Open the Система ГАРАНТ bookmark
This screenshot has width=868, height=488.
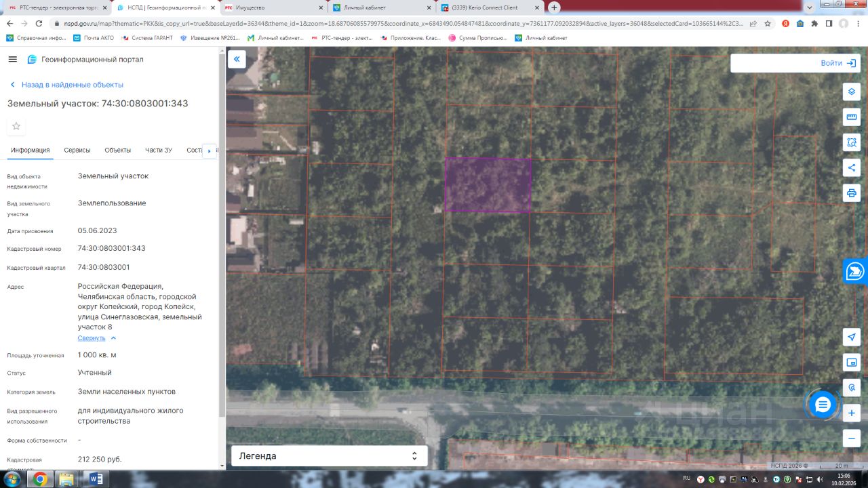(147, 38)
